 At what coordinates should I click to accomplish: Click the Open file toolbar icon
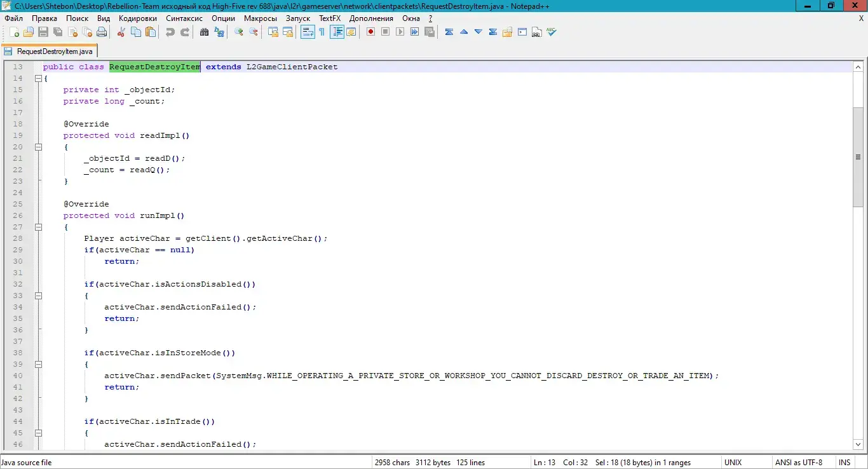tap(29, 32)
